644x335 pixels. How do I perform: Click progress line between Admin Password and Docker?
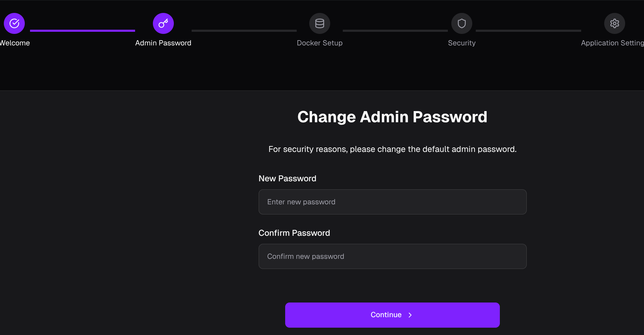(244, 31)
